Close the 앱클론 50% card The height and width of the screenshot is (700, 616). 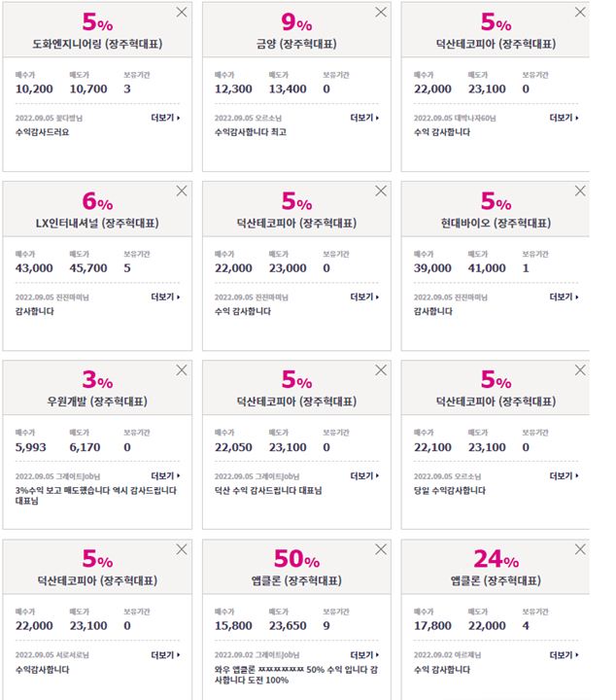pos(381,549)
